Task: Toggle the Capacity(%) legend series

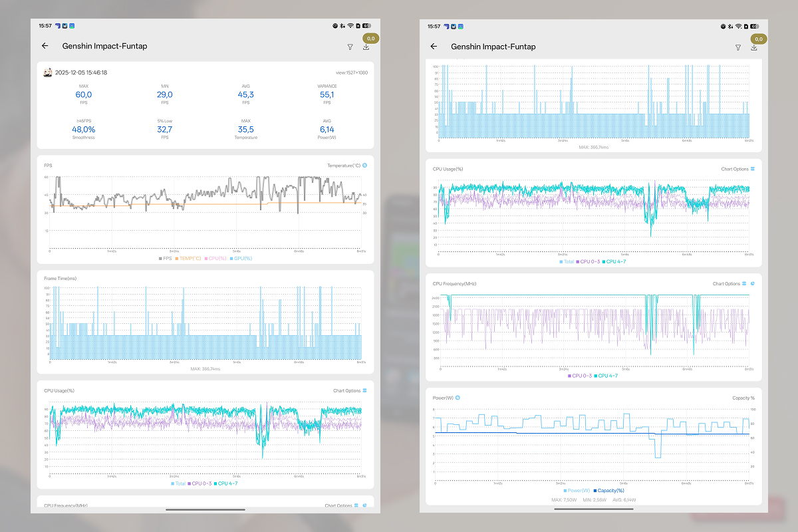Action: (x=609, y=491)
